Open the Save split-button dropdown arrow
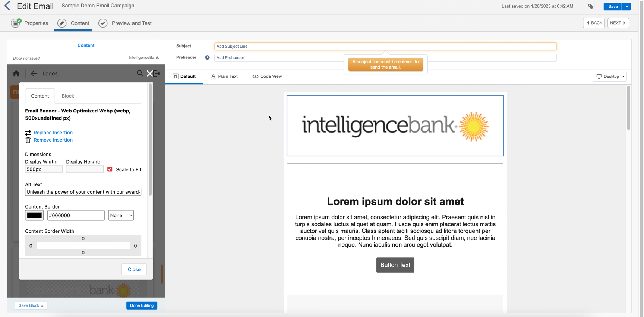The height and width of the screenshot is (317, 644). (627, 6)
